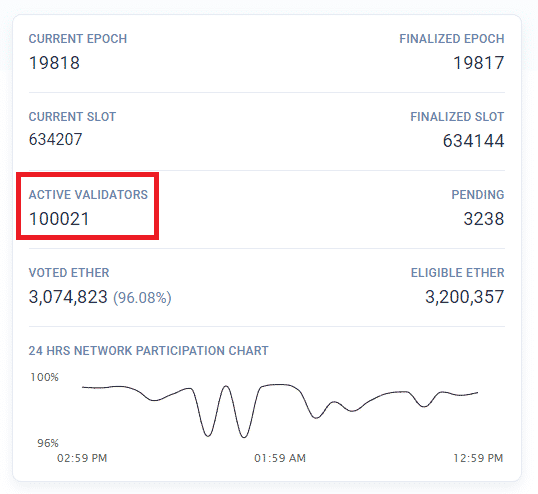Click the 12:59 PM axis label
Screen dimensions: 538x494
[x=478, y=458]
